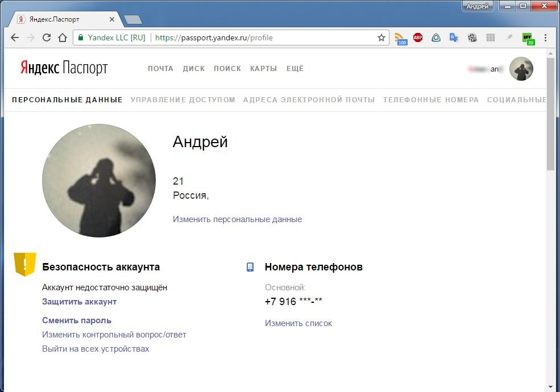Select the Персональные данные tab
The height and width of the screenshot is (392, 560).
[x=67, y=99]
